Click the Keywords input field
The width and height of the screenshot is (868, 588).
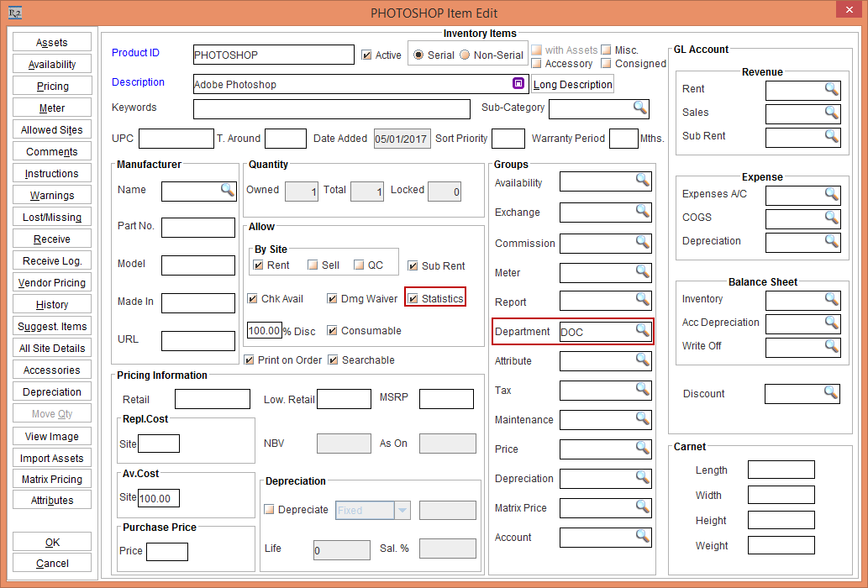tap(332, 109)
